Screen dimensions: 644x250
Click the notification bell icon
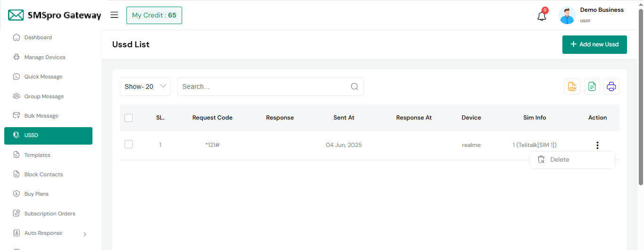[x=542, y=16]
